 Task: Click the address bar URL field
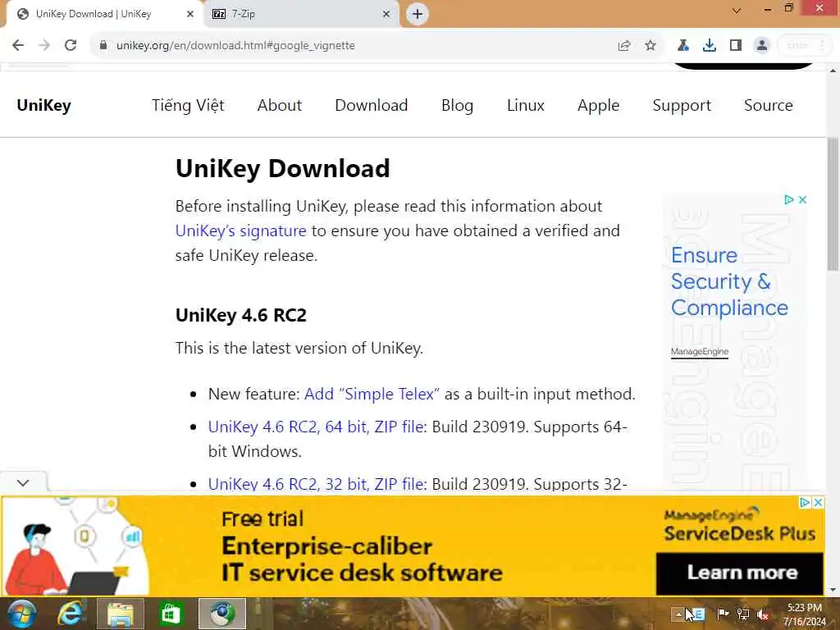[x=354, y=46]
